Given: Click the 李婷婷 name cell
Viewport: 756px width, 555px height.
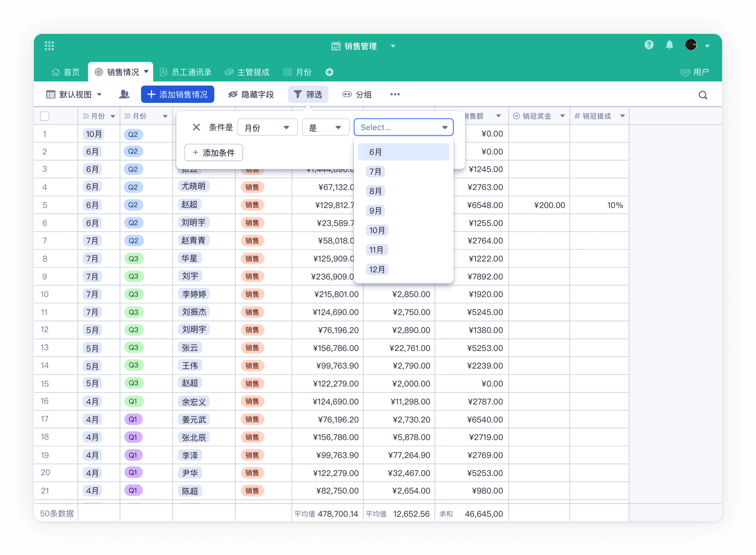Looking at the screenshot, I should 194,294.
